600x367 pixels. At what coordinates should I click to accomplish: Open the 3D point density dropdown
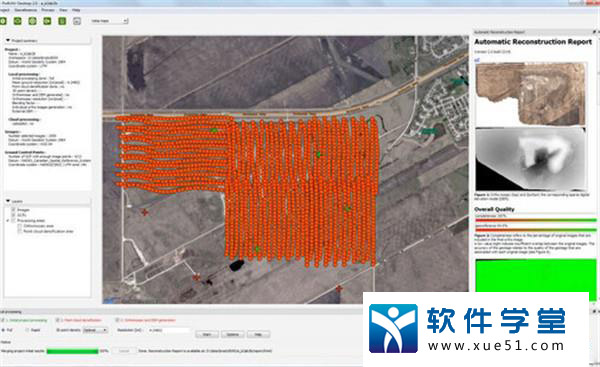coord(95,330)
